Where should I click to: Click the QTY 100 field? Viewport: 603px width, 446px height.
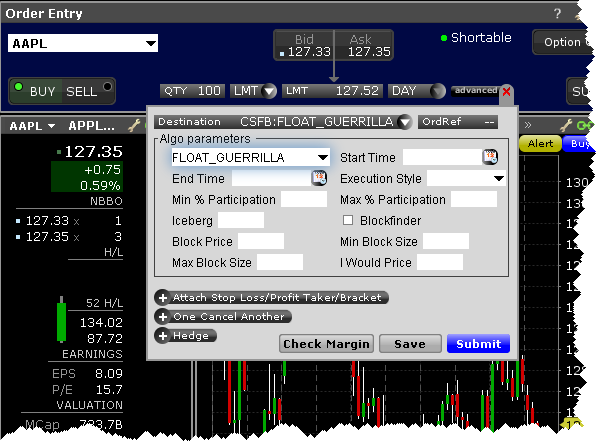[x=192, y=91]
